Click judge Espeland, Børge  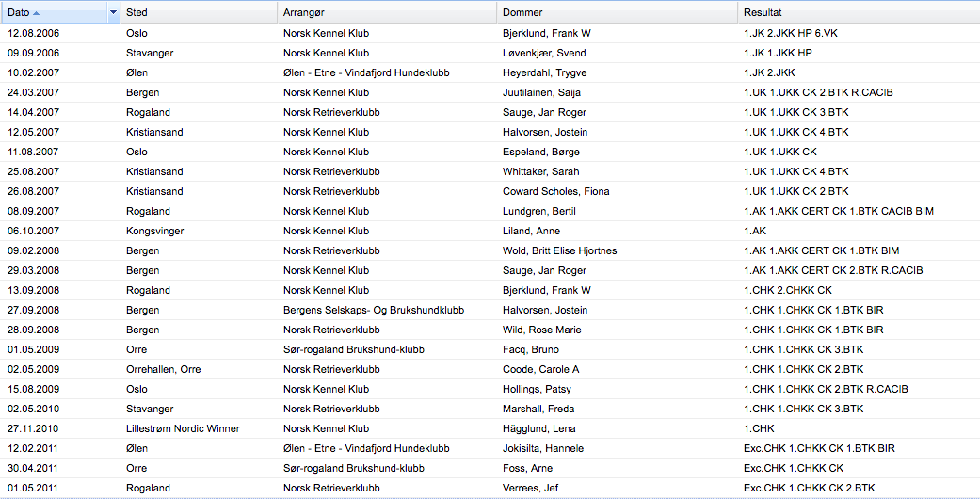540,152
